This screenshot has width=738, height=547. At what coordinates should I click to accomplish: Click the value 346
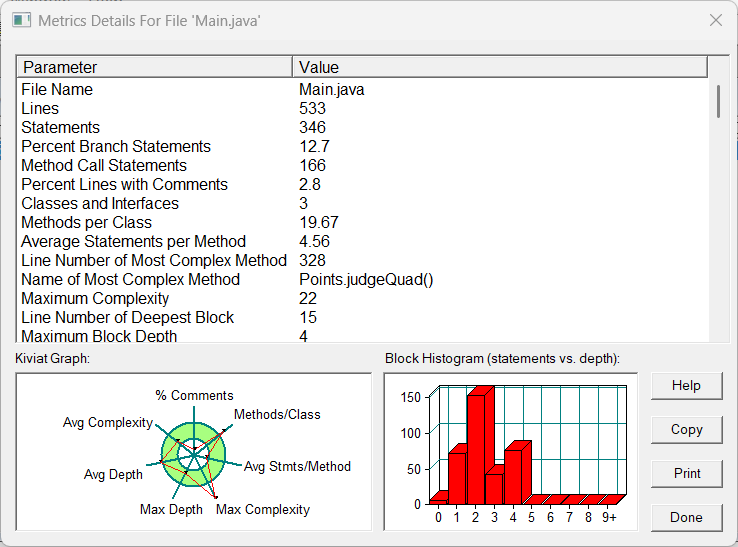(x=312, y=128)
